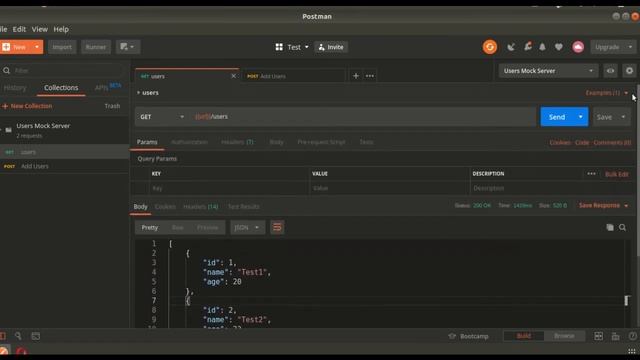Switch to the History sidebar tab

tap(15, 88)
